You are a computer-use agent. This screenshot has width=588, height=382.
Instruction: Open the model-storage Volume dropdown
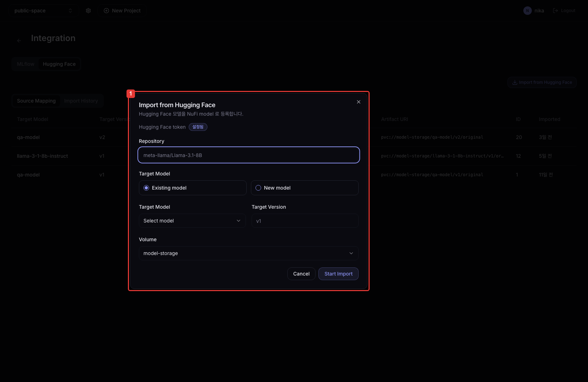(249, 253)
